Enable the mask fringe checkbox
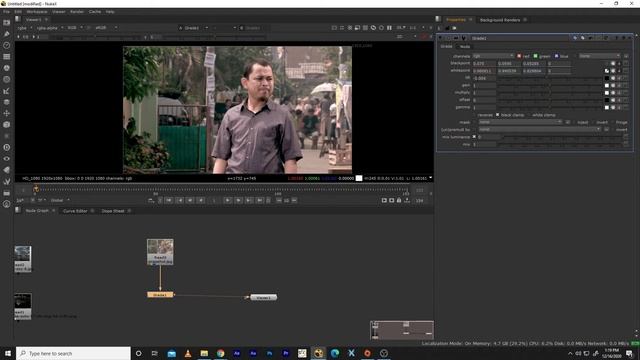This screenshot has width=640, height=360. 613,122
